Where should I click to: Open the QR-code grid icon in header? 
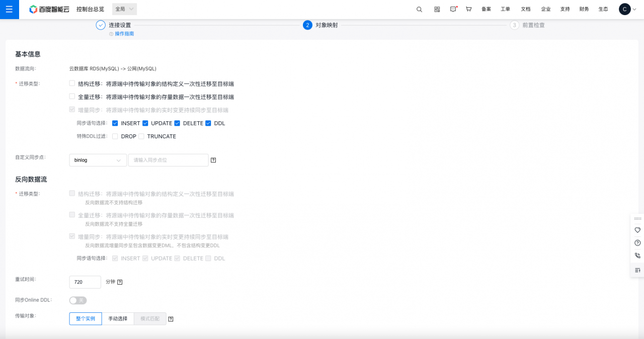[x=437, y=9]
